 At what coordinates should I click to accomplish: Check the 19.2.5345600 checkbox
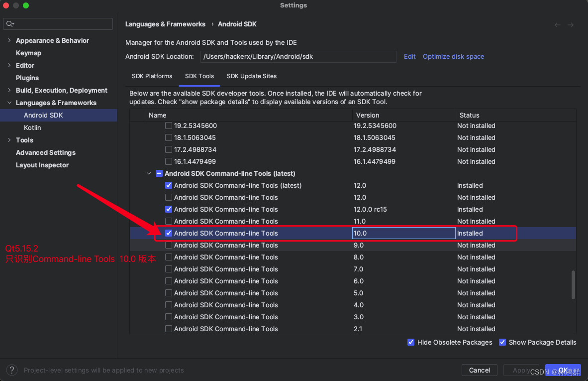coord(169,126)
